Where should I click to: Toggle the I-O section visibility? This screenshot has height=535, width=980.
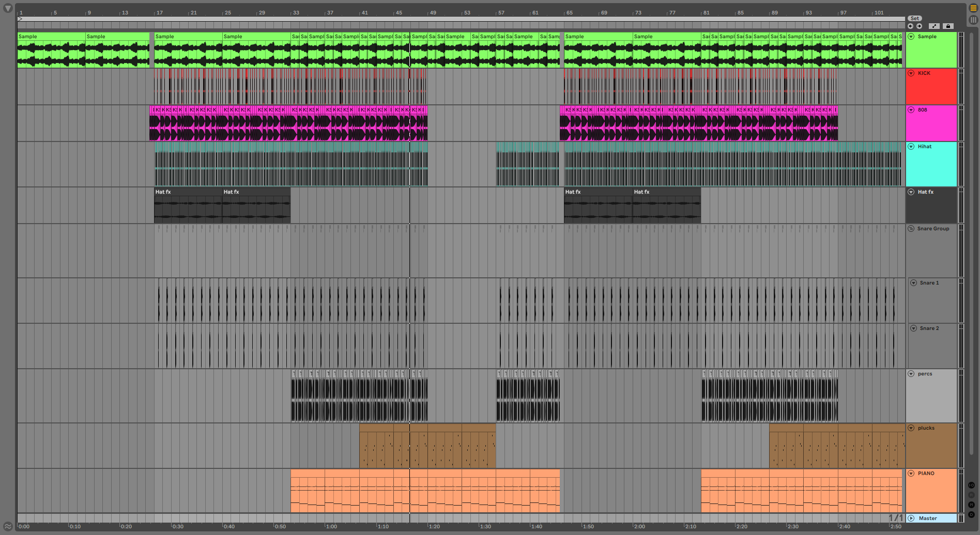tap(971, 485)
